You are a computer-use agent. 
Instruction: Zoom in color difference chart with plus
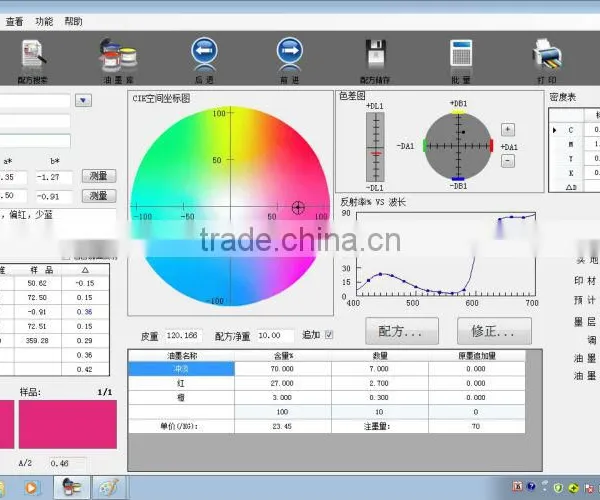508,129
